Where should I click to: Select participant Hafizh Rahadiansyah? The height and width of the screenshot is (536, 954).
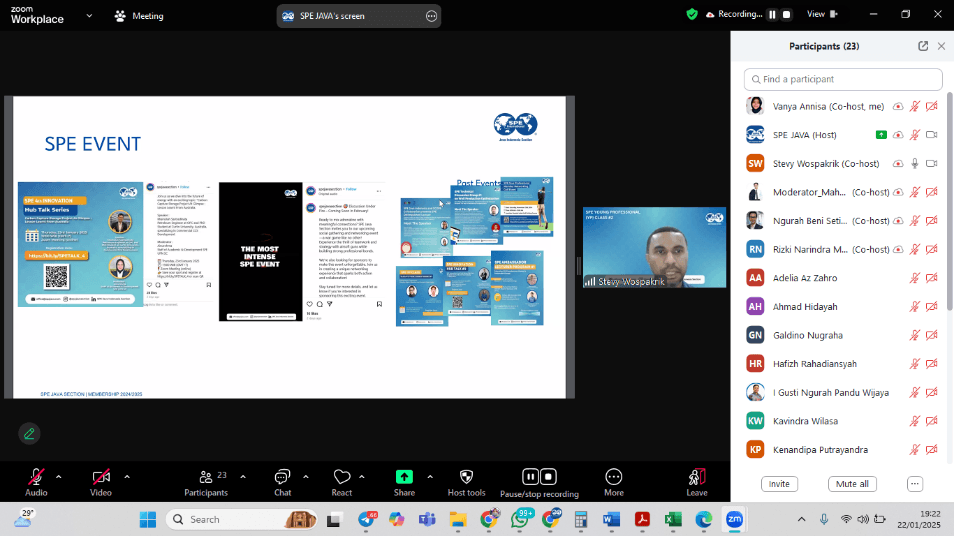coord(843,364)
